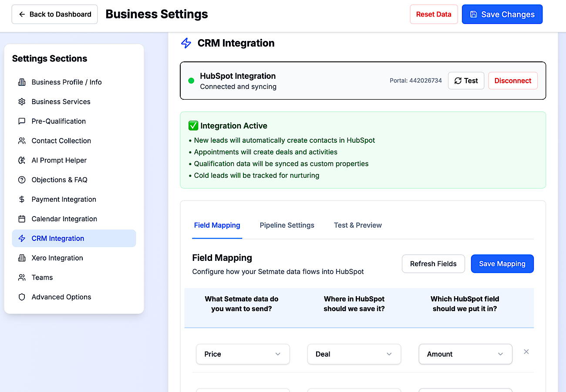Open Pre-Qualification via its chat bubble icon
This screenshot has width=566, height=392.
(22, 121)
